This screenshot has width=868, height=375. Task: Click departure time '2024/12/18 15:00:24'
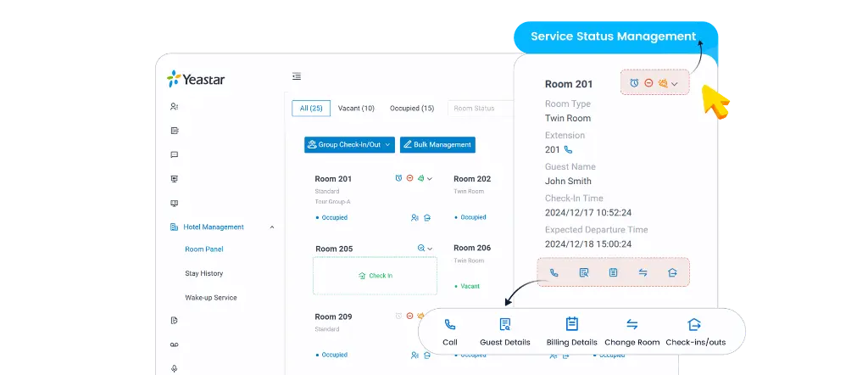(x=588, y=244)
